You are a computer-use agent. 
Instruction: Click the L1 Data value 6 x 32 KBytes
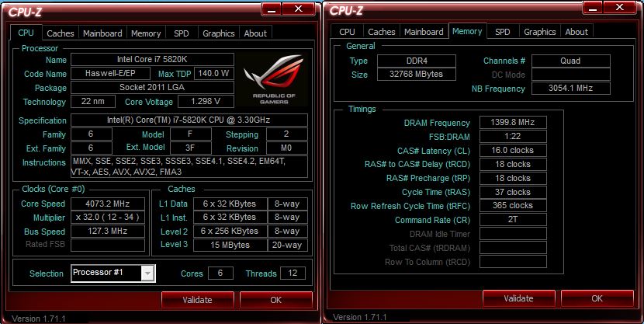click(230, 204)
